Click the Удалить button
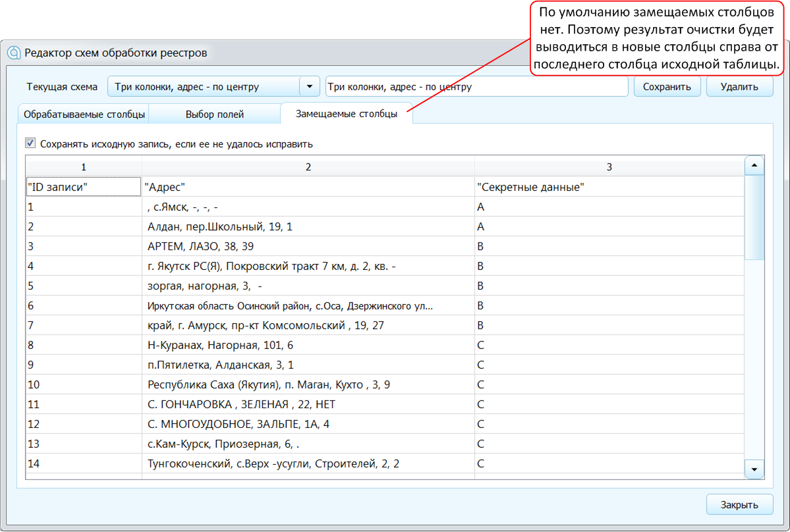Viewport: 790px width, 532px height. click(x=739, y=86)
